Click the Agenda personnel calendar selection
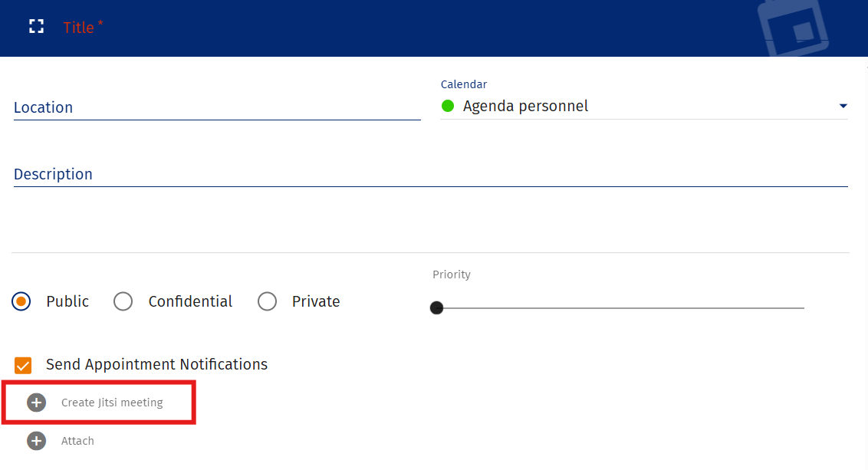Viewport: 868px width, 470px height. (525, 106)
